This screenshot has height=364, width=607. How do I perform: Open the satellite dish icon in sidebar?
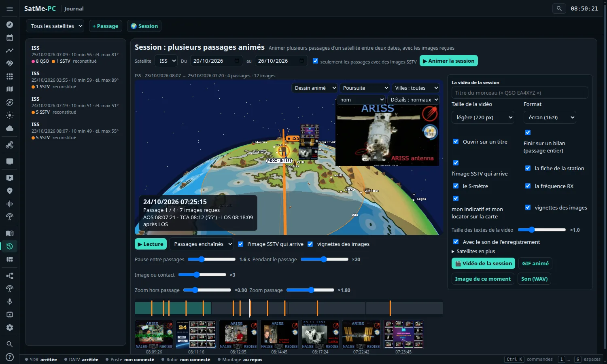[x=10, y=145]
